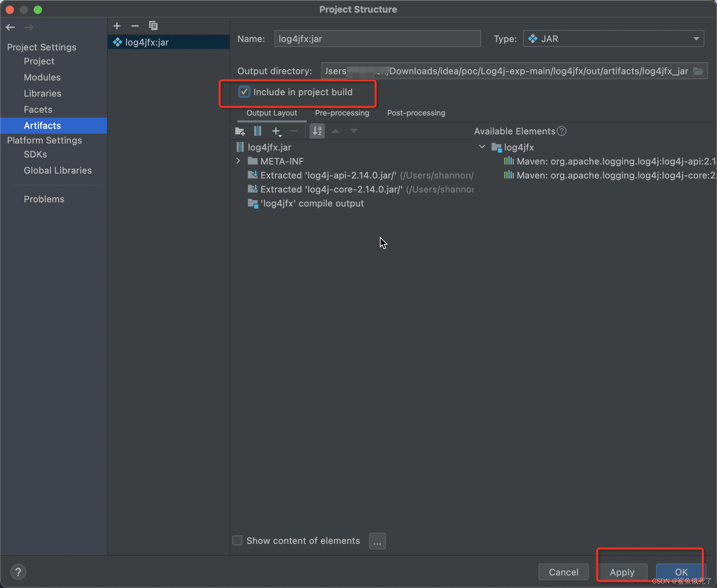Click the create archive icon in the layout toolbar
Screen dimensions: 717x588
point(258,131)
